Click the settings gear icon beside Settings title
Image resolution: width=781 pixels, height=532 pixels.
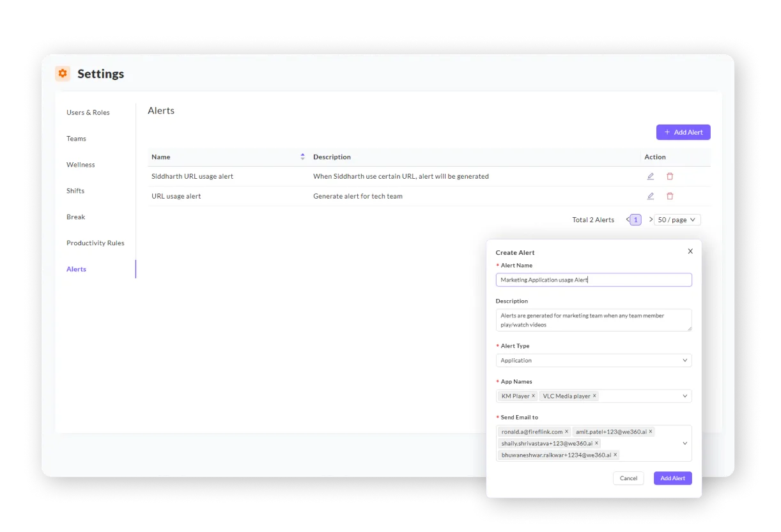pyautogui.click(x=62, y=73)
